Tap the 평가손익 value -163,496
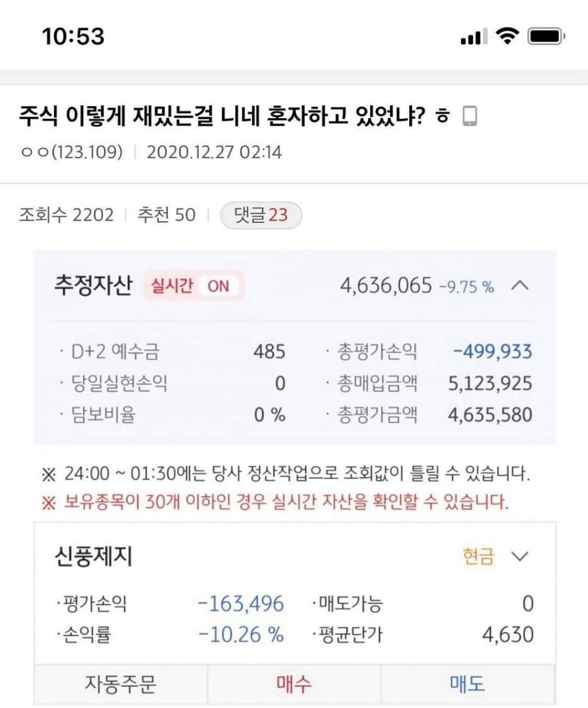 (241, 603)
